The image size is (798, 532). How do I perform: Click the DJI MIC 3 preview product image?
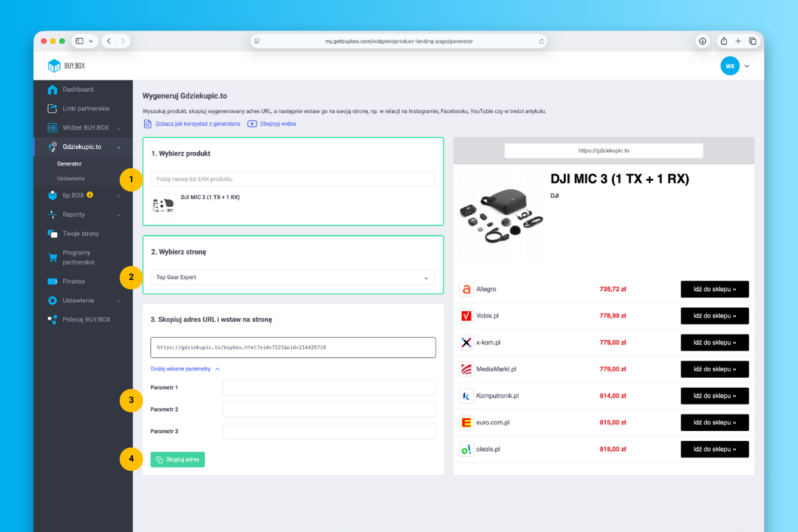point(501,216)
